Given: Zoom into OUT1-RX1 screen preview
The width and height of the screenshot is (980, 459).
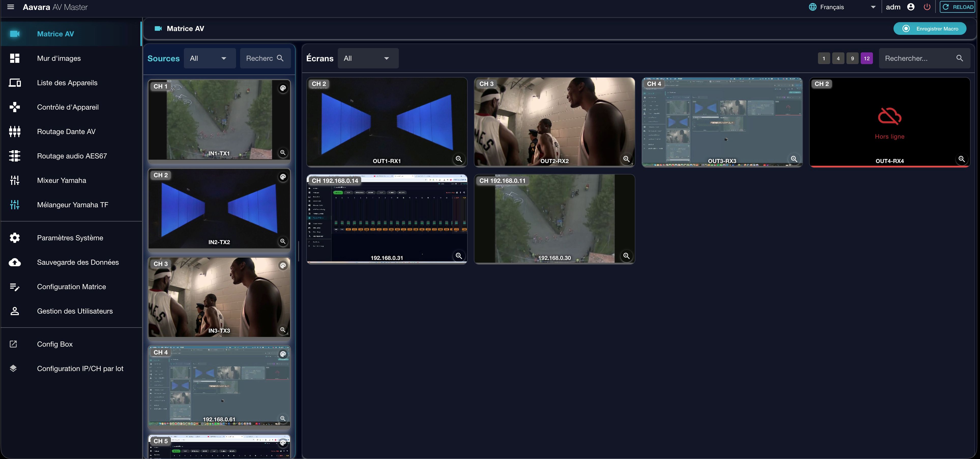Looking at the screenshot, I should [459, 159].
